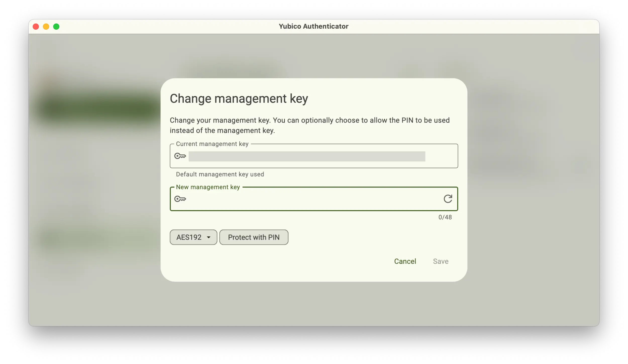
Task: Minimize the Yubico Authenticator window
Action: tap(46, 26)
